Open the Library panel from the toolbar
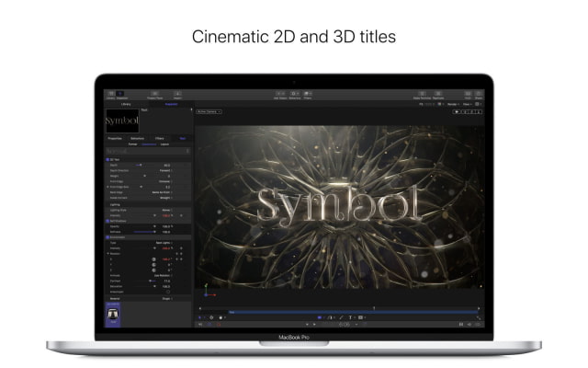This screenshot has height=368, width=588. click(x=111, y=94)
